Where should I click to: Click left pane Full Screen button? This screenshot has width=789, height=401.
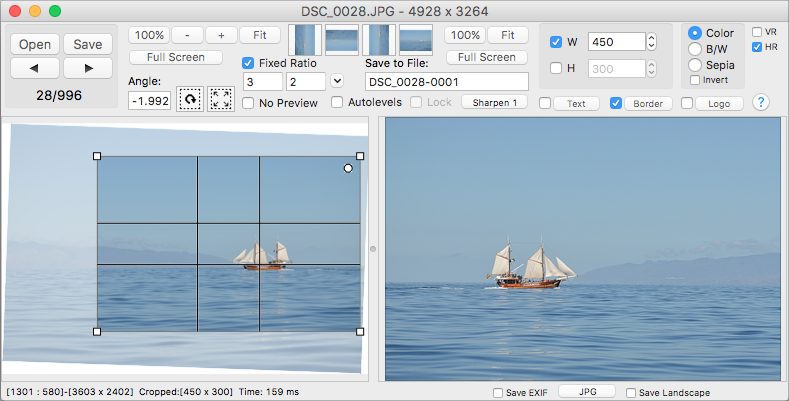[x=176, y=57]
